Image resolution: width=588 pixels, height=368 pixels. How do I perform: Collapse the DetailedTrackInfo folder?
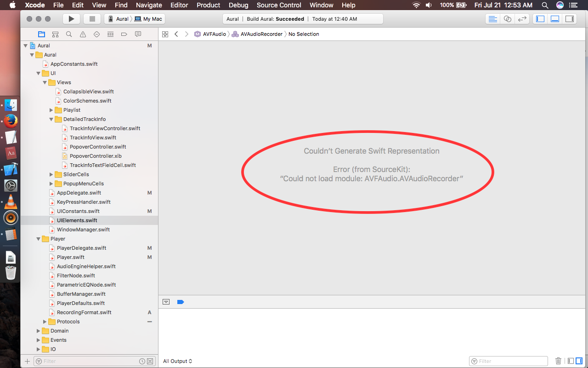click(x=51, y=119)
